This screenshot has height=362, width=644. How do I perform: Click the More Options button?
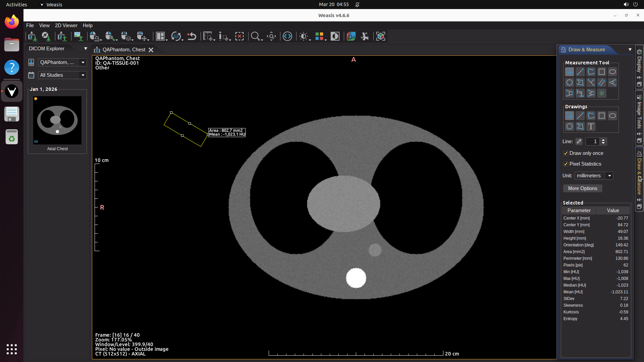click(582, 188)
